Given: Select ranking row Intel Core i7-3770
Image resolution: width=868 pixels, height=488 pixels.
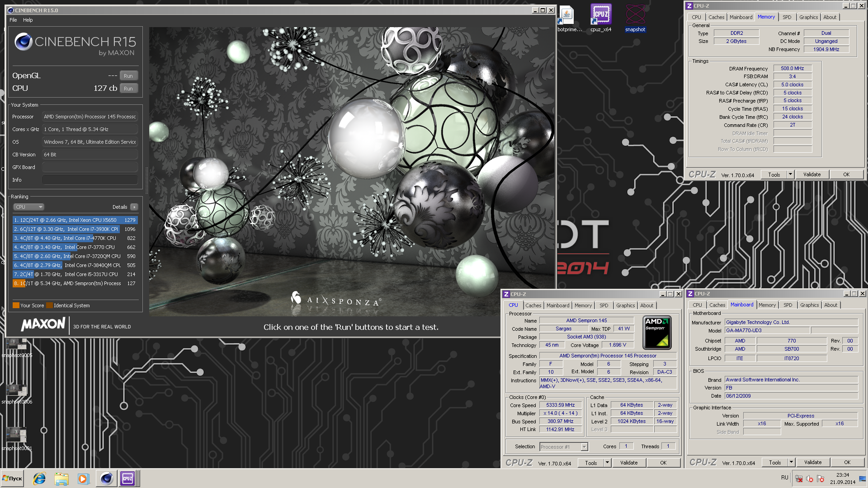Looking at the screenshot, I should coord(75,247).
